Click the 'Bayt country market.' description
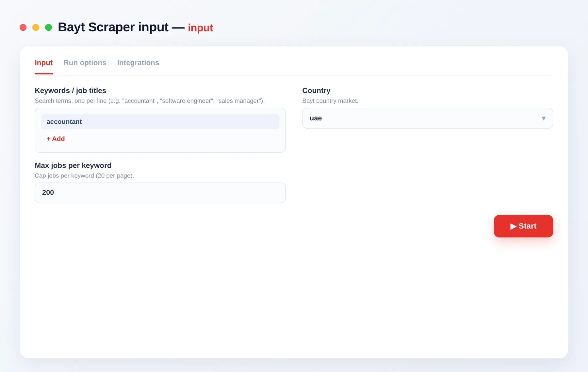 [330, 101]
